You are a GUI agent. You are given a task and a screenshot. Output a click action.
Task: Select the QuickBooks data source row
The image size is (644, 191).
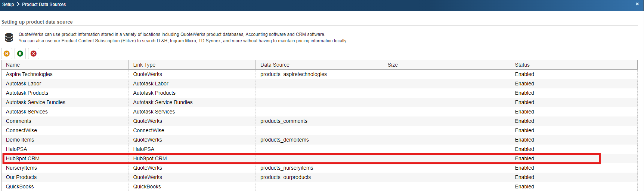tap(20, 187)
